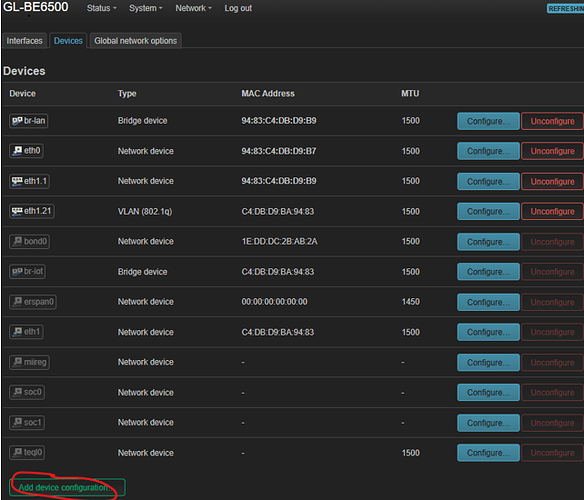Click Configure for the br-lan device
584x500 pixels.
click(x=488, y=121)
